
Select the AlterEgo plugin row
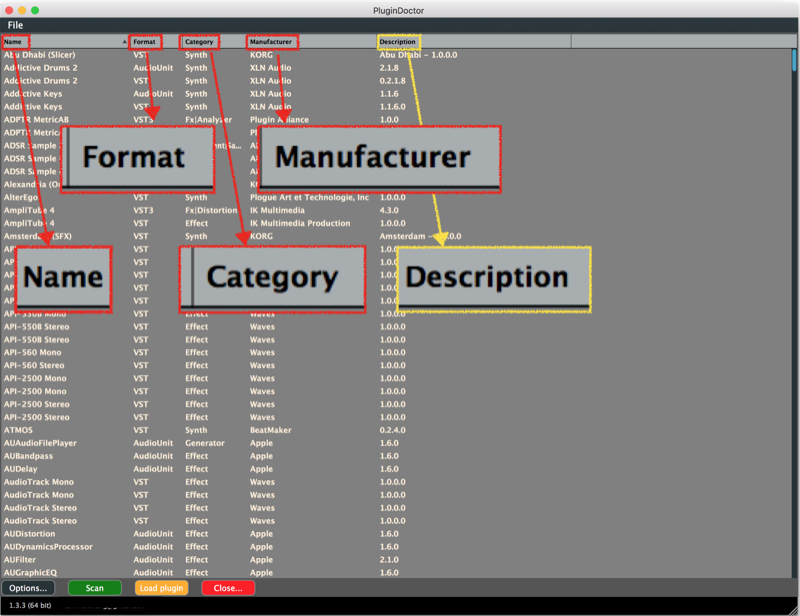395,198
